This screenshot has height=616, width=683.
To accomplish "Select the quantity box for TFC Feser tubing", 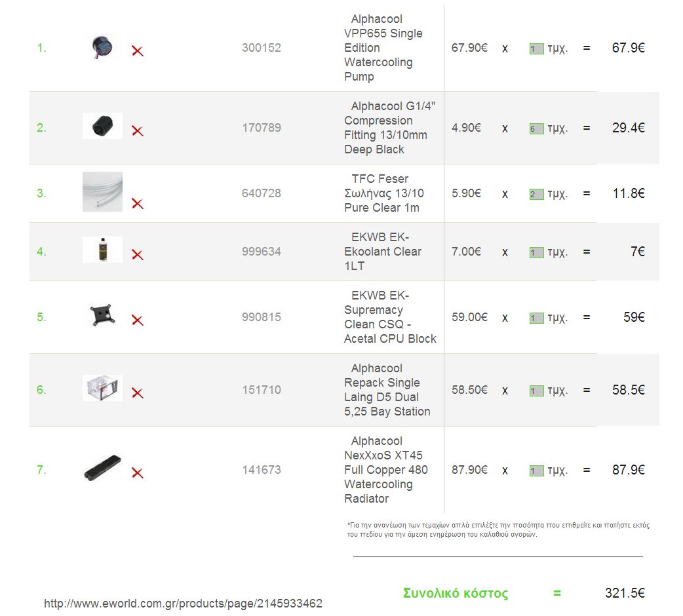I will coord(537,194).
